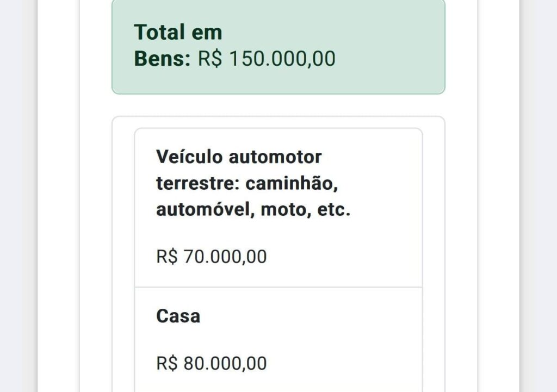Select the R$ 80.000,00 house value

pos(212,363)
